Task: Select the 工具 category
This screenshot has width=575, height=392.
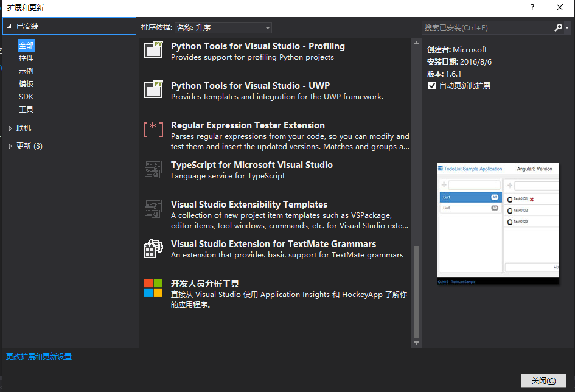Action: click(x=26, y=110)
